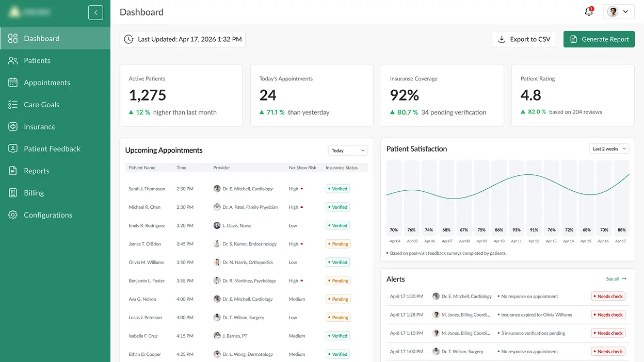
Task: Click the Patient Name column header
Action: (142, 168)
